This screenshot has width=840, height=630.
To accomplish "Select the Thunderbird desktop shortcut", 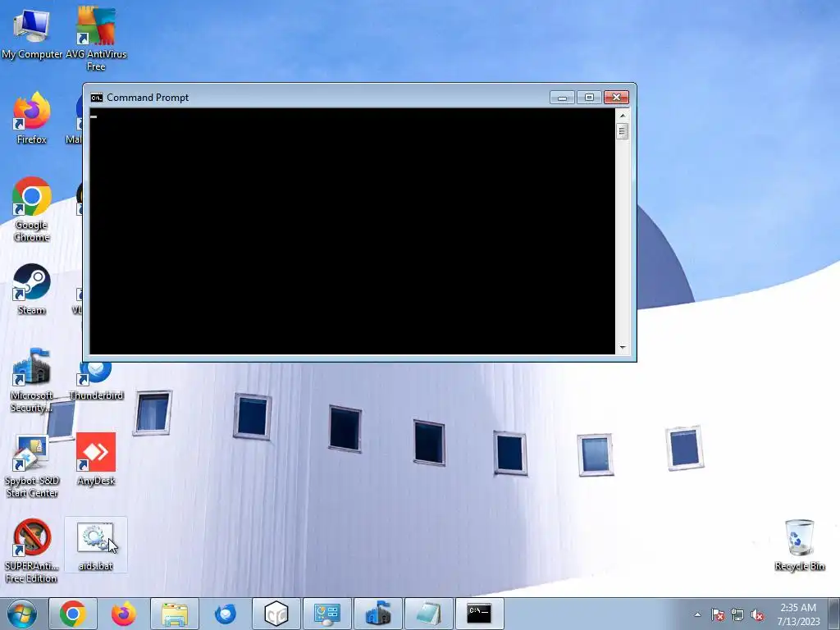I will point(96,381).
